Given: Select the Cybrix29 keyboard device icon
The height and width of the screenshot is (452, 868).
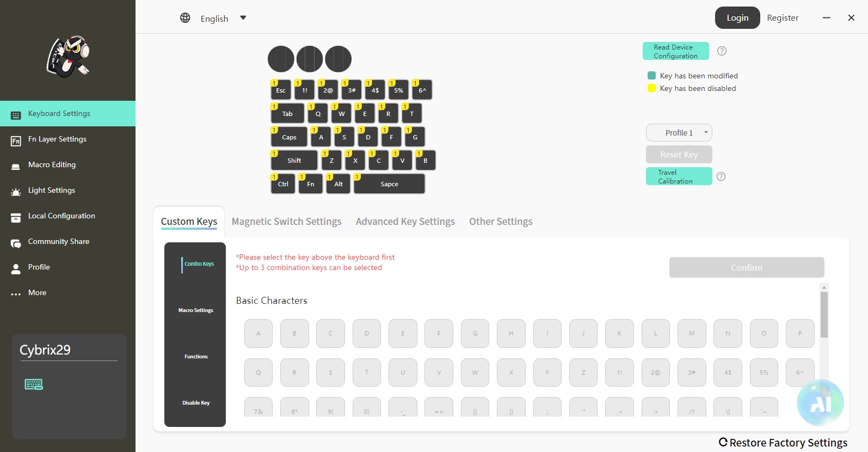Looking at the screenshot, I should point(34,384).
